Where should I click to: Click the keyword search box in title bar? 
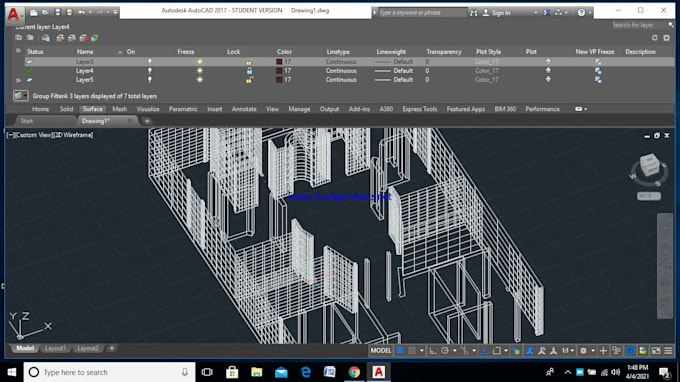pos(422,13)
